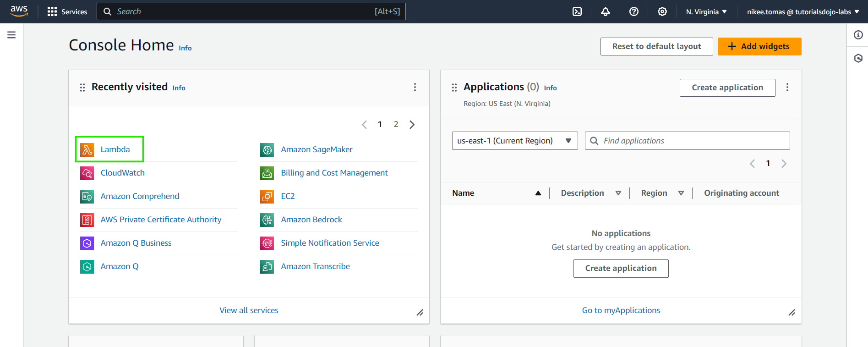Open the Lambda link
The image size is (868, 347).
115,149
